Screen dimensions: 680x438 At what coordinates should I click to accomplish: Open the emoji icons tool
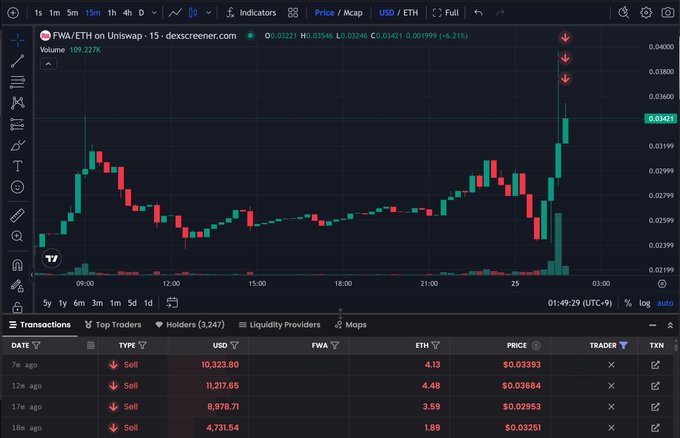17,187
